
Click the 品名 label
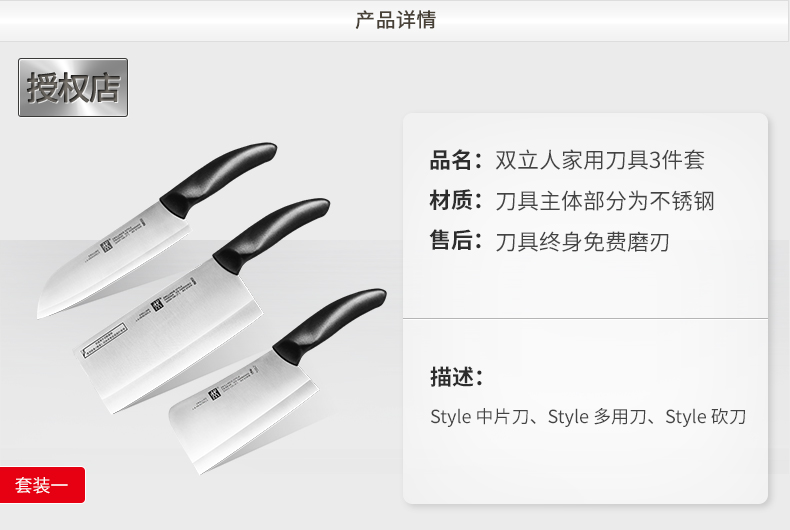coord(456,160)
